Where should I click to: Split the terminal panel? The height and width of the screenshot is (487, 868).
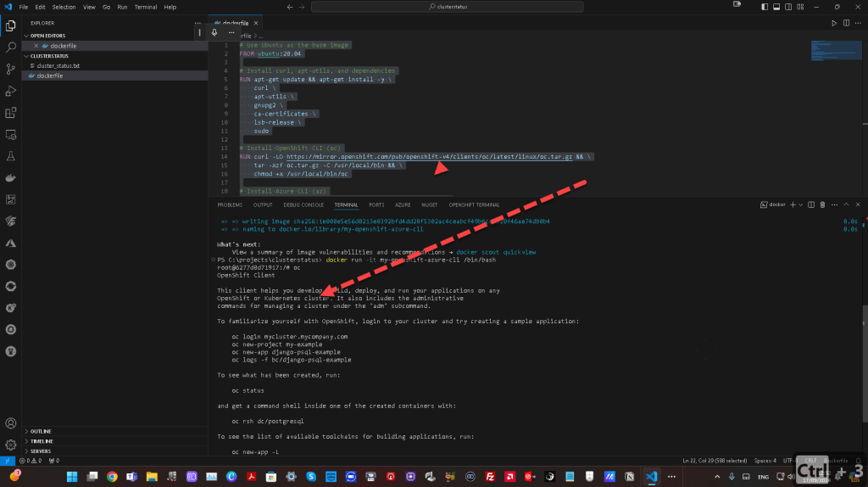[811, 204]
